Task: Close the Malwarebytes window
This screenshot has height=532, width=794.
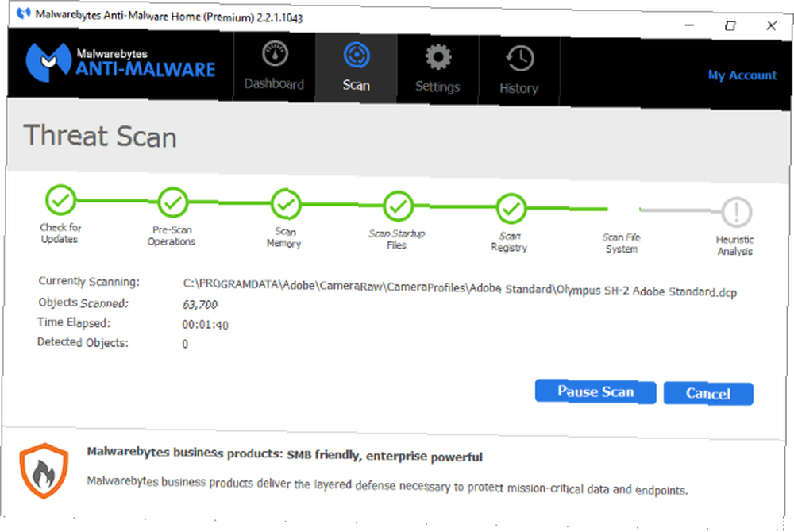Action: (x=771, y=26)
